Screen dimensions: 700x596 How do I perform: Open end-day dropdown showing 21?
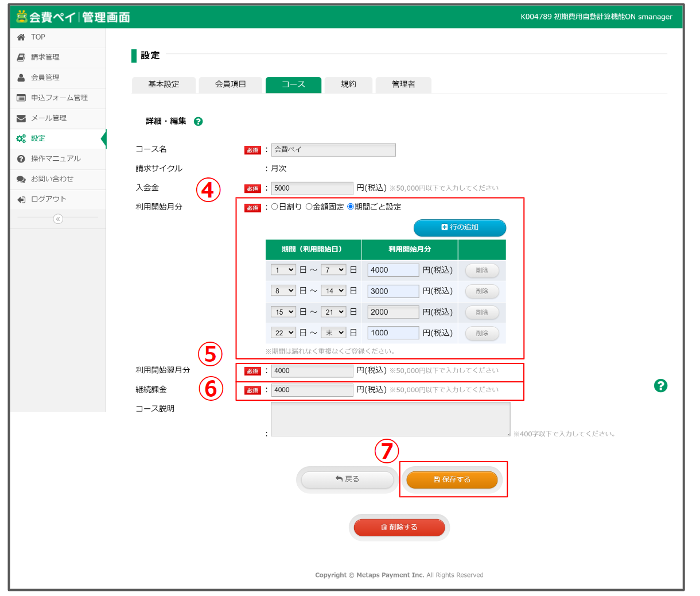click(x=333, y=312)
